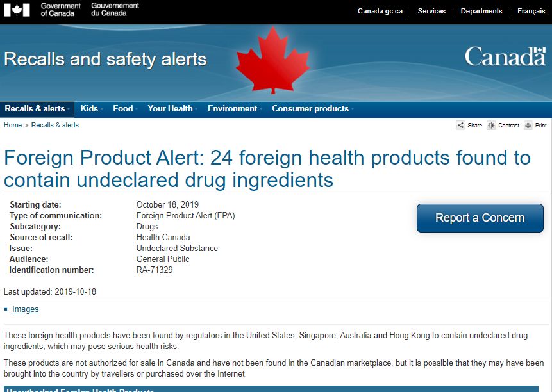This screenshot has height=392, width=552.
Task: Expand the Recalls & alerts menu
Action: coord(37,109)
